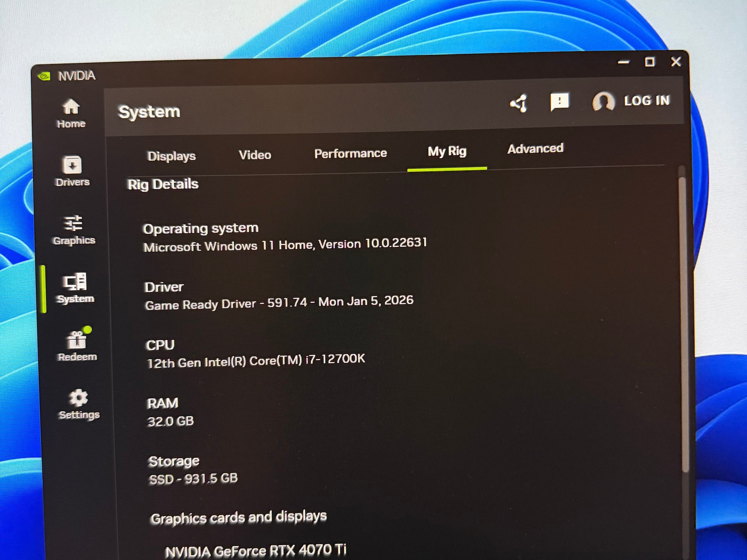This screenshot has width=747, height=560.
Task: Switch to the Advanced tab
Action: (x=535, y=148)
